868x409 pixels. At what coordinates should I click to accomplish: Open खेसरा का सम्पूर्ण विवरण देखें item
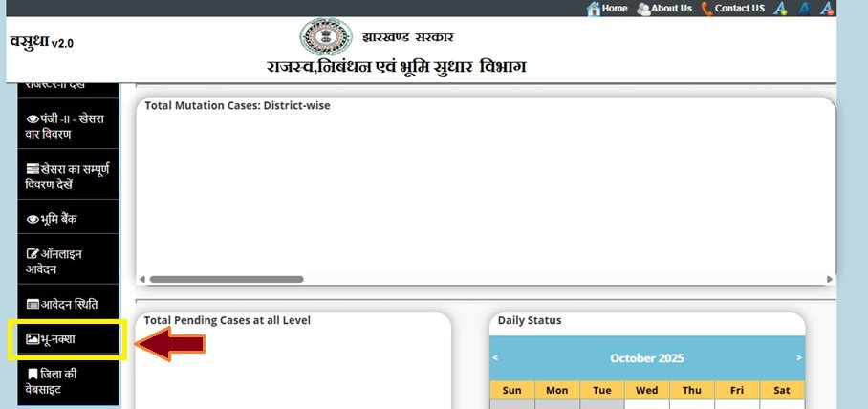pos(67,177)
